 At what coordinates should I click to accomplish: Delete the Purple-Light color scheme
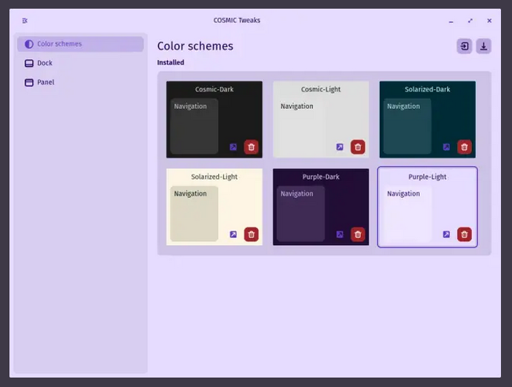point(464,234)
